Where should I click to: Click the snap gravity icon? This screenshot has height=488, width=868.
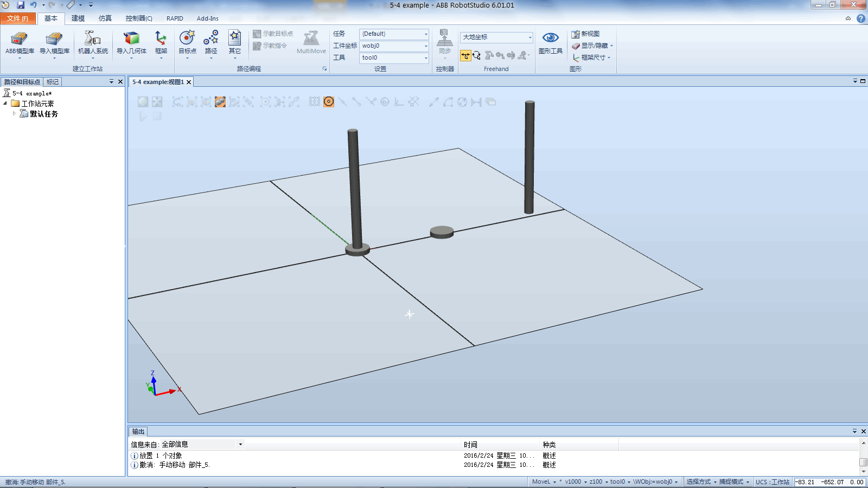385,102
